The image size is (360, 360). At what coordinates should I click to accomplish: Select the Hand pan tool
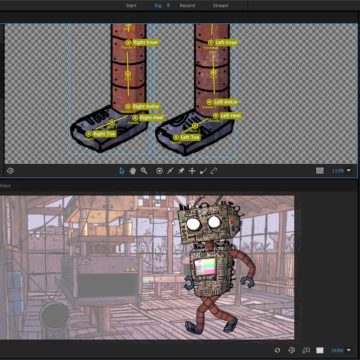[x=133, y=171]
